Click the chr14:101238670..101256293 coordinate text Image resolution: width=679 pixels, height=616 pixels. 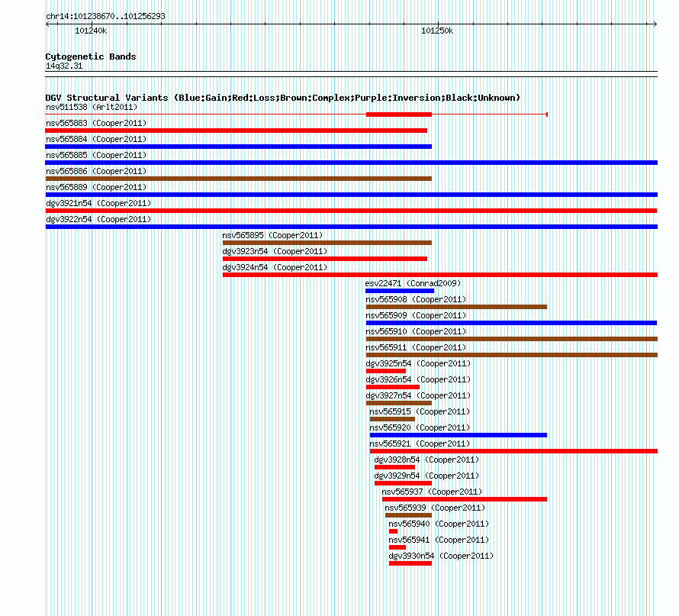pyautogui.click(x=105, y=16)
